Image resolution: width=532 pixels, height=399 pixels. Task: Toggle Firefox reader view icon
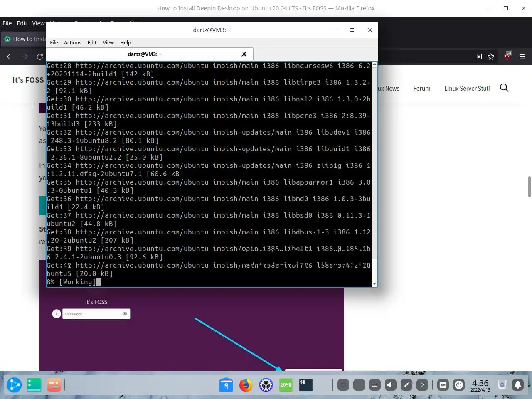point(479,57)
